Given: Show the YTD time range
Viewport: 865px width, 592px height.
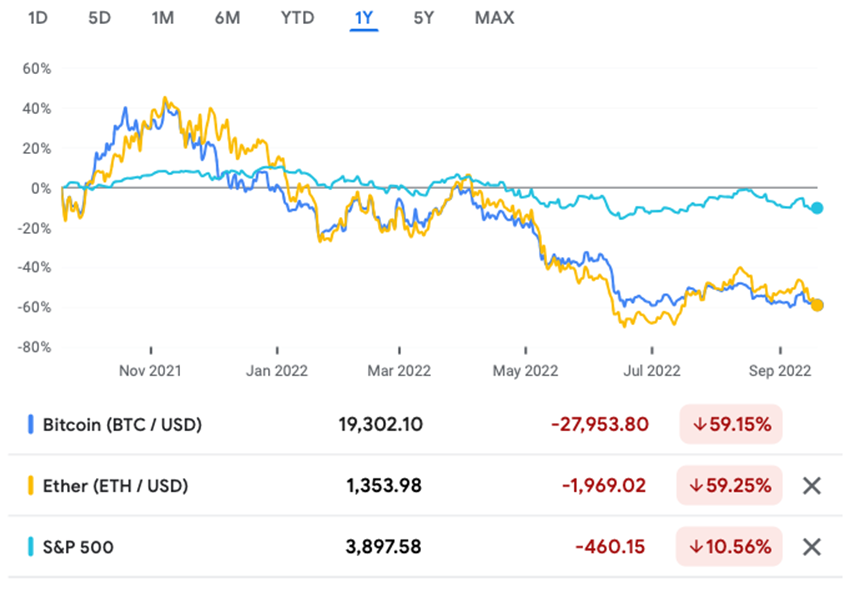Looking at the screenshot, I should click(297, 18).
